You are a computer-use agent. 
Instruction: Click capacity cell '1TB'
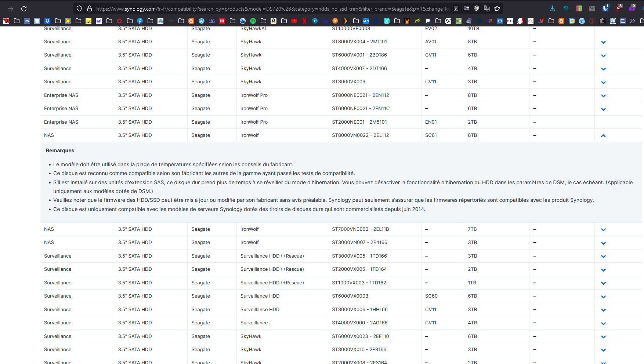coord(472,283)
